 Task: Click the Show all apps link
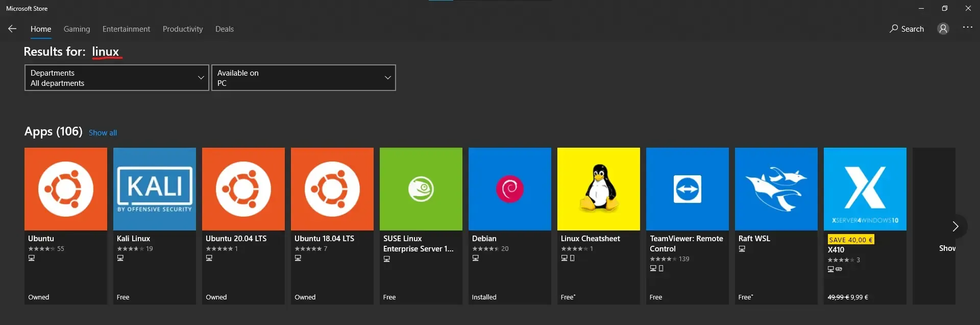[x=103, y=133]
